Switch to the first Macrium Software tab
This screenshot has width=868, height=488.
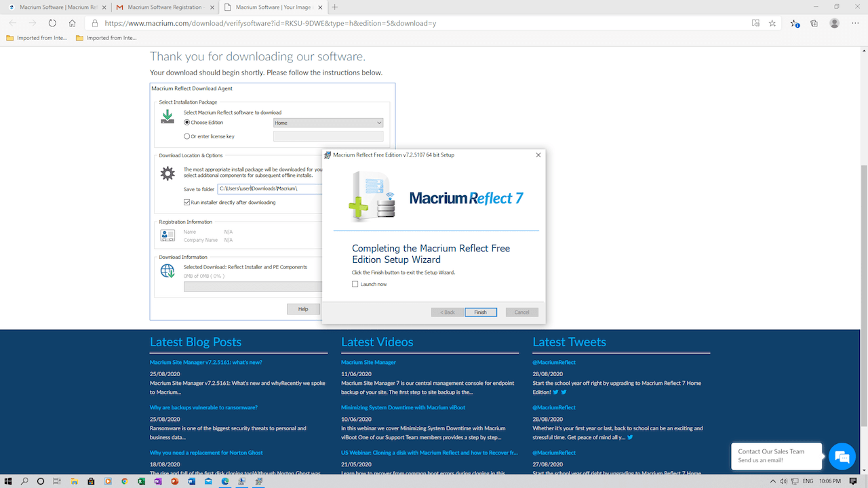[54, 7]
